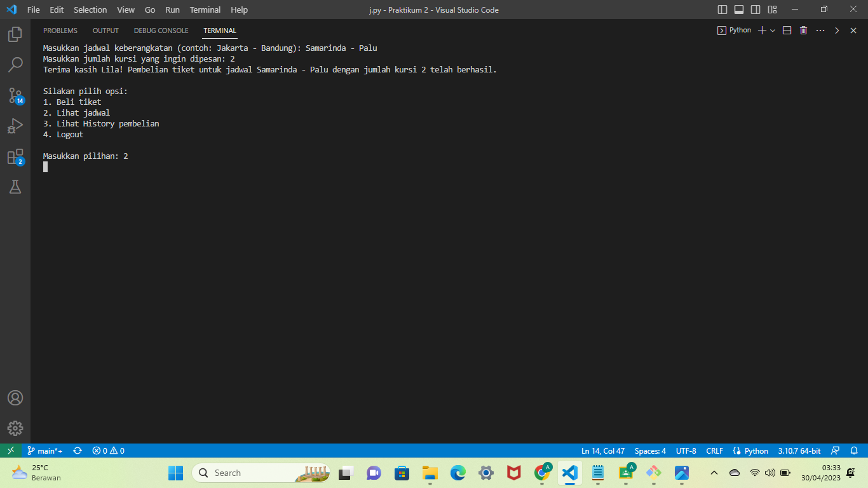Screen dimensions: 868x488
Task: Switch to the DEBUG CONSOLE tab
Action: 161,30
